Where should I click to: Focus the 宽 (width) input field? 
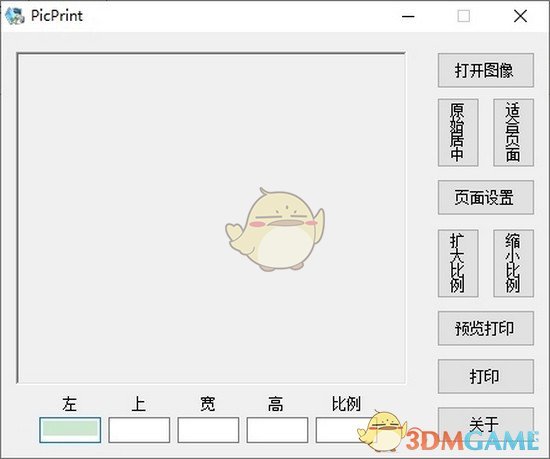tap(208, 430)
